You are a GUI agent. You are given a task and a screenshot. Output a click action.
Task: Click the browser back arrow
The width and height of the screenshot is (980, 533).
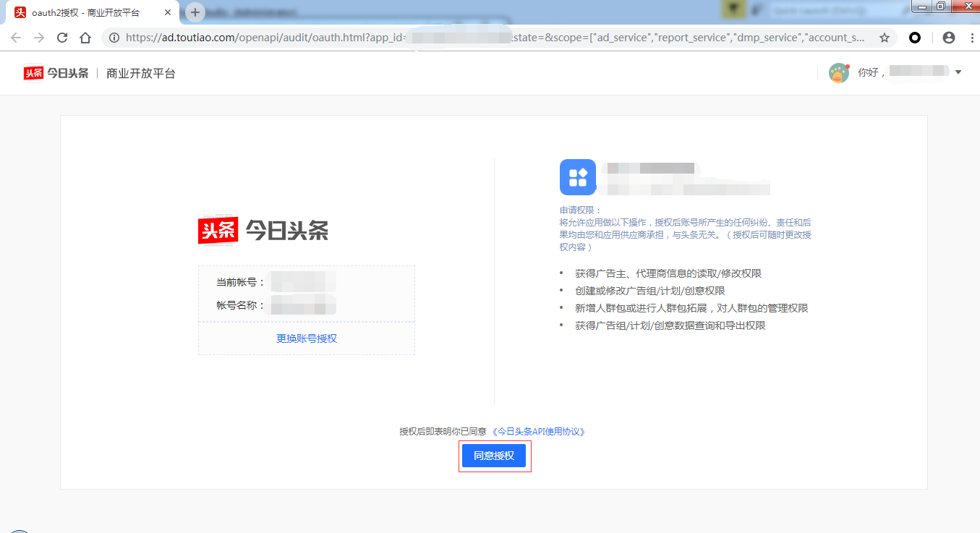tap(16, 38)
